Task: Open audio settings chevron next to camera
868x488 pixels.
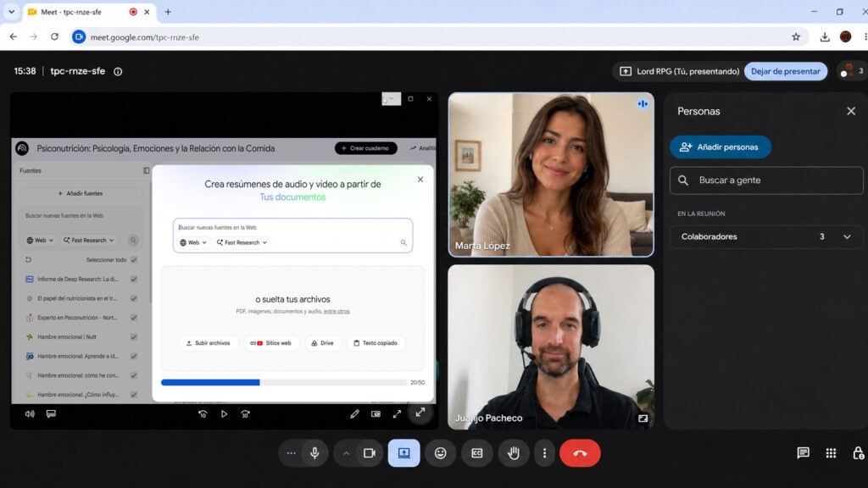Action: point(346,453)
